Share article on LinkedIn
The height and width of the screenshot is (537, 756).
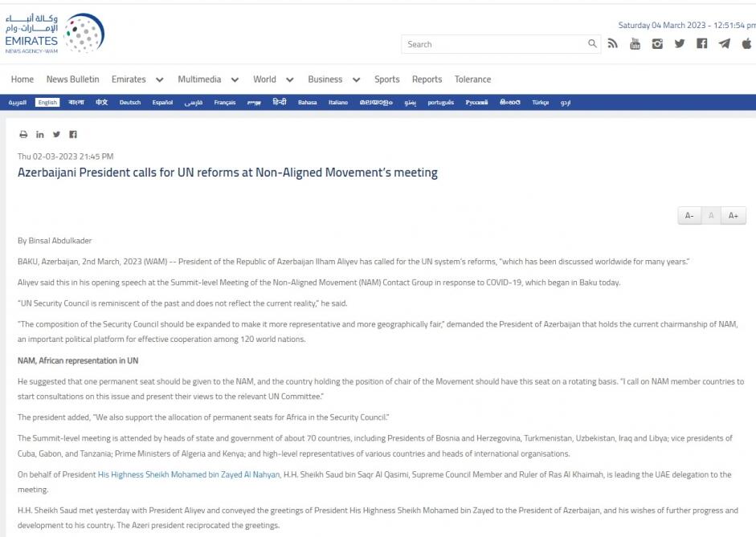40,135
